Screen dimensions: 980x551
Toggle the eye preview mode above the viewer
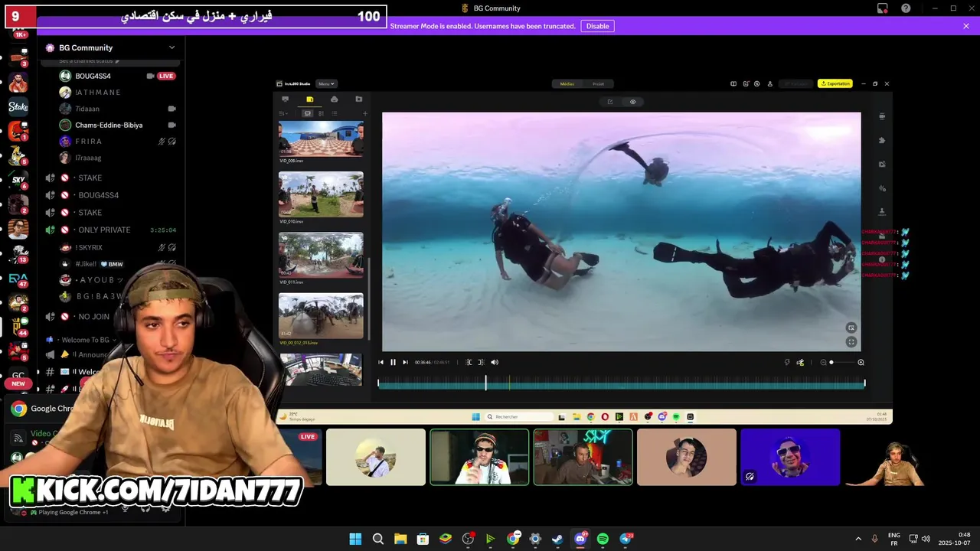pos(632,102)
